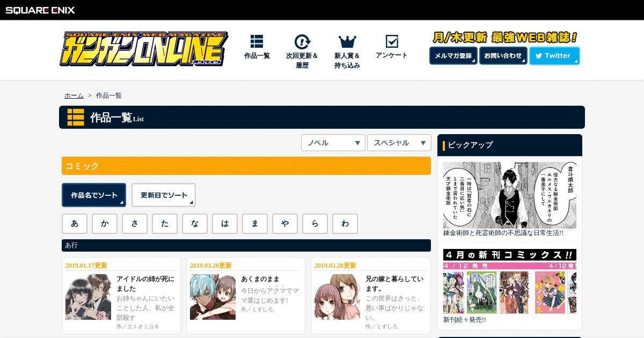Jump to か row filter
The image size is (644, 338).
[105, 224]
